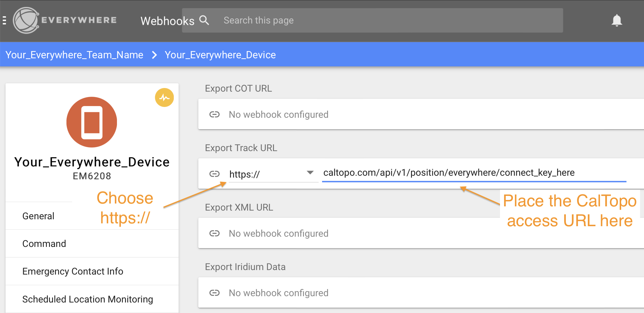This screenshot has width=644, height=313.
Task: Open the hamburger menu at top left
Action: tap(4, 20)
